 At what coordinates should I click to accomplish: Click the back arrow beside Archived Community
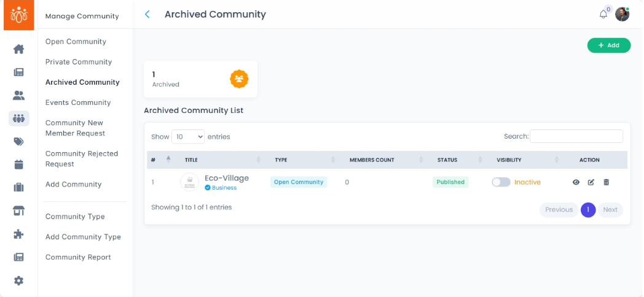[147, 14]
